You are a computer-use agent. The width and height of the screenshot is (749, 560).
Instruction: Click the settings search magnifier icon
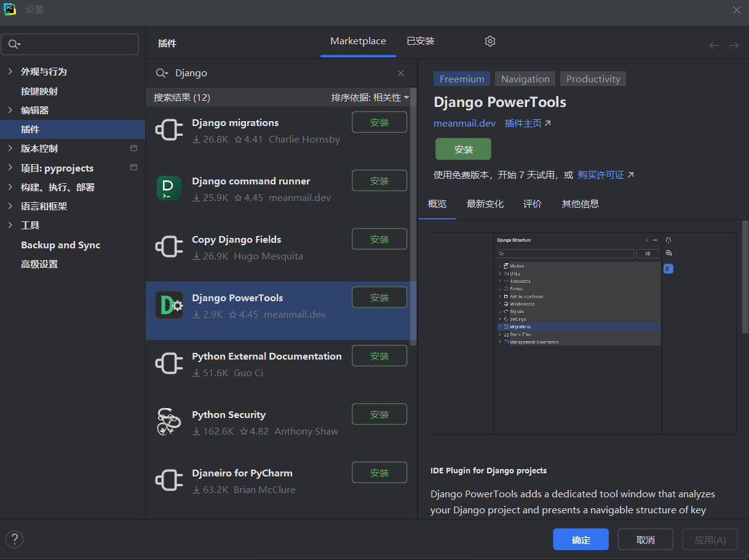[x=14, y=45]
